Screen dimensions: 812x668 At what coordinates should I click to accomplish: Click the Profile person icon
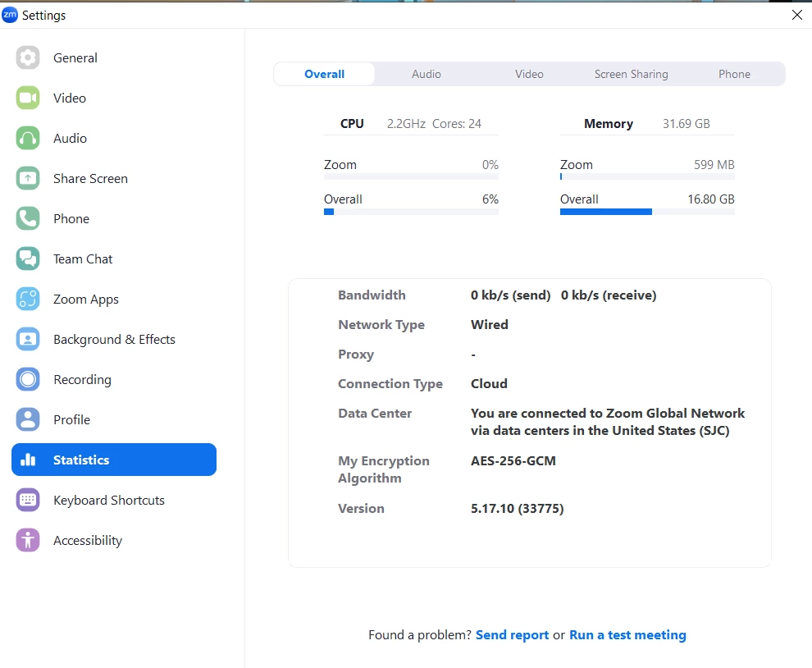point(28,420)
